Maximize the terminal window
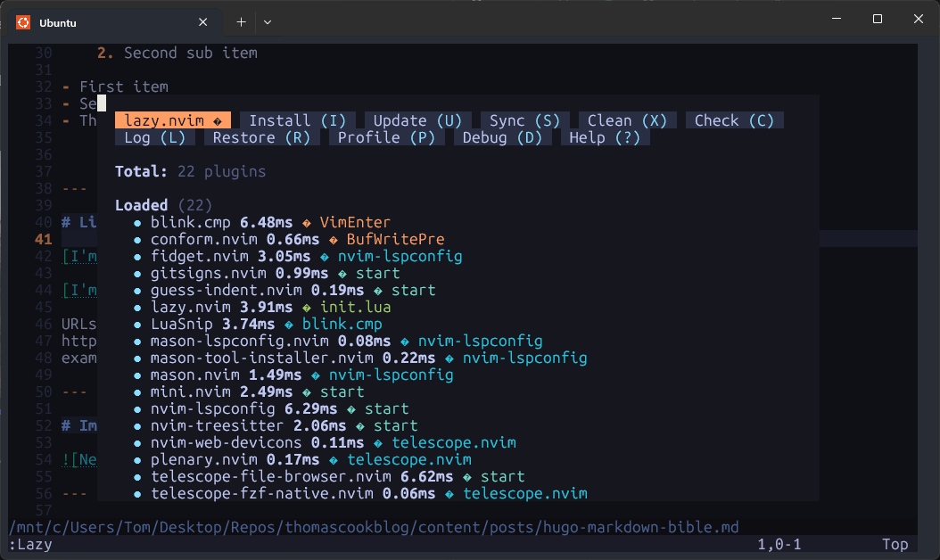This screenshot has width=940, height=560. click(x=877, y=20)
